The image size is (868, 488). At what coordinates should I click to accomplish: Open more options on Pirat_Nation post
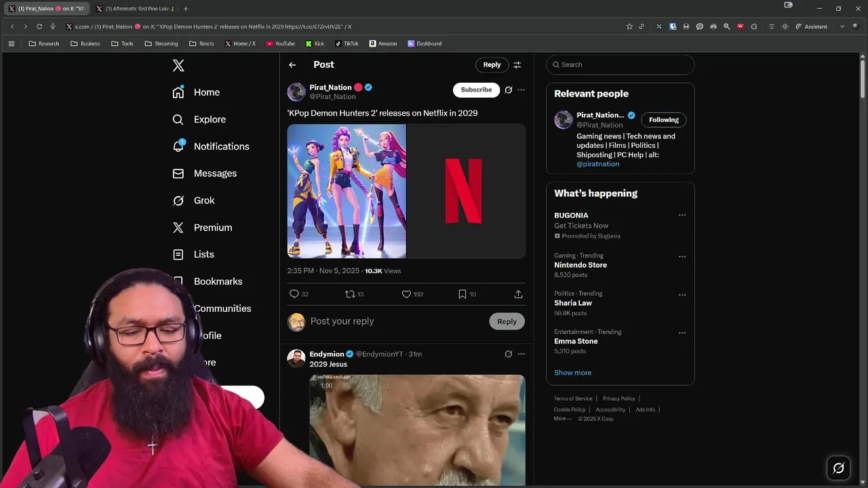click(x=521, y=89)
